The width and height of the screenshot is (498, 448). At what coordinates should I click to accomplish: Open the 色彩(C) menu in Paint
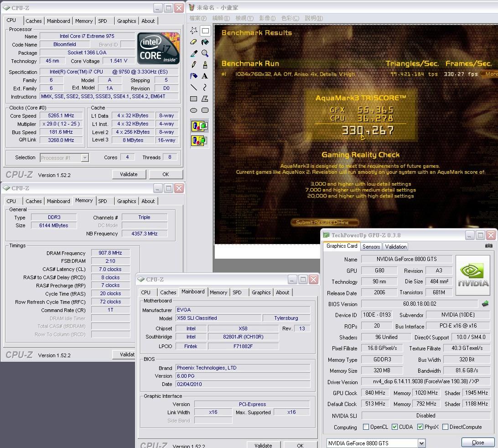pos(290,18)
